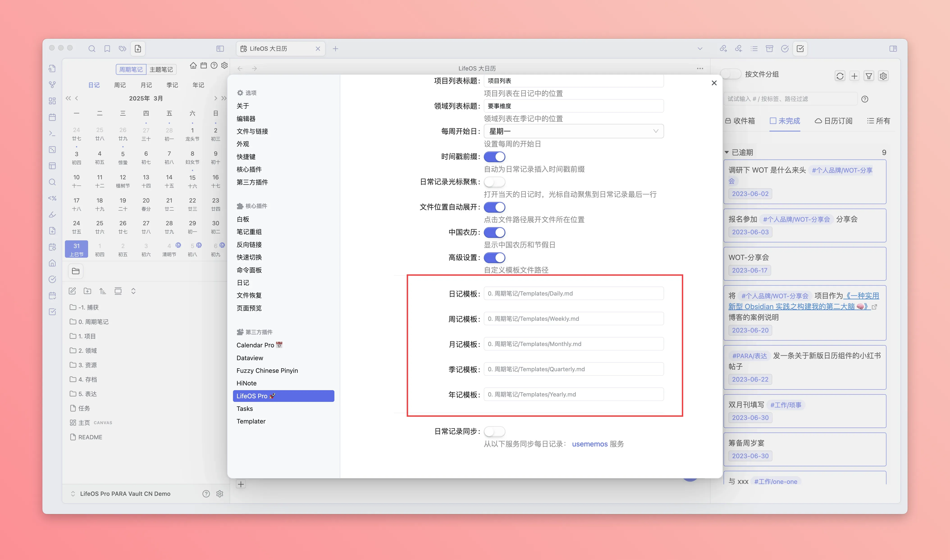Image resolution: width=950 pixels, height=560 pixels.
Task: Click new folder icon in file explorer
Action: [88, 291]
